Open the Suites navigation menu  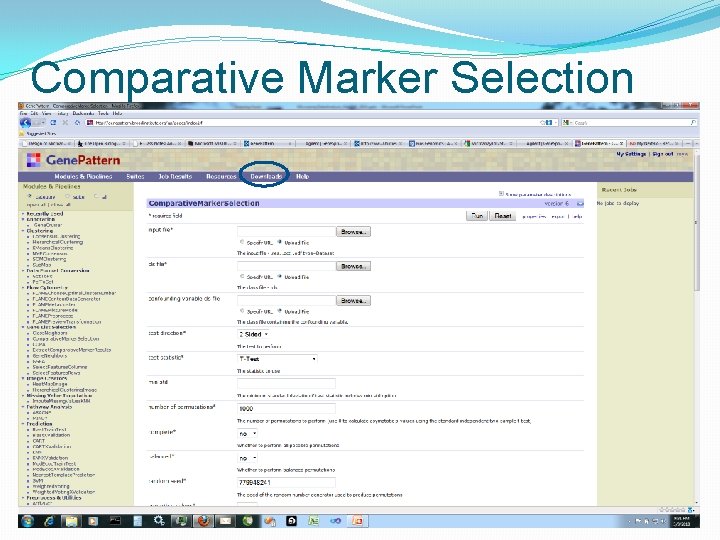(135, 176)
